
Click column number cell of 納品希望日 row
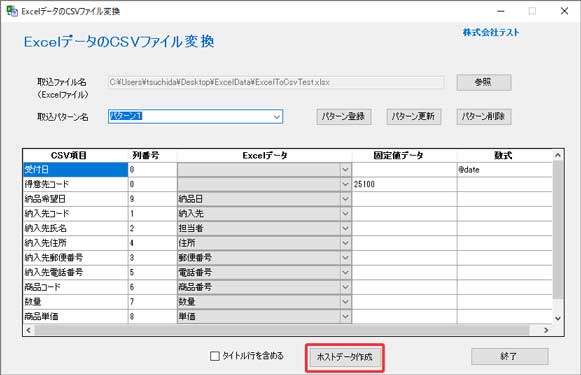pos(153,199)
